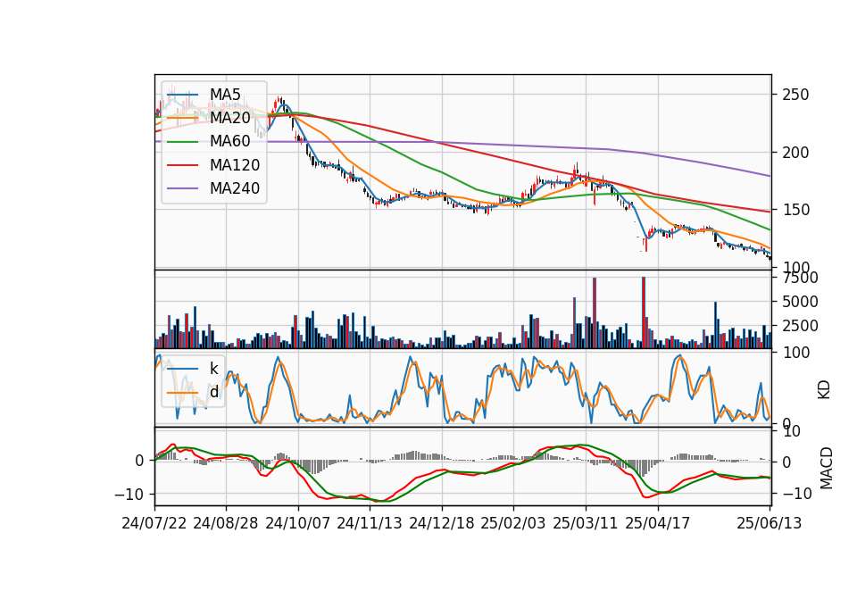Screen dimensions: 857x616
Task: Click the green MA60 legend line sample
Action: 182,142
